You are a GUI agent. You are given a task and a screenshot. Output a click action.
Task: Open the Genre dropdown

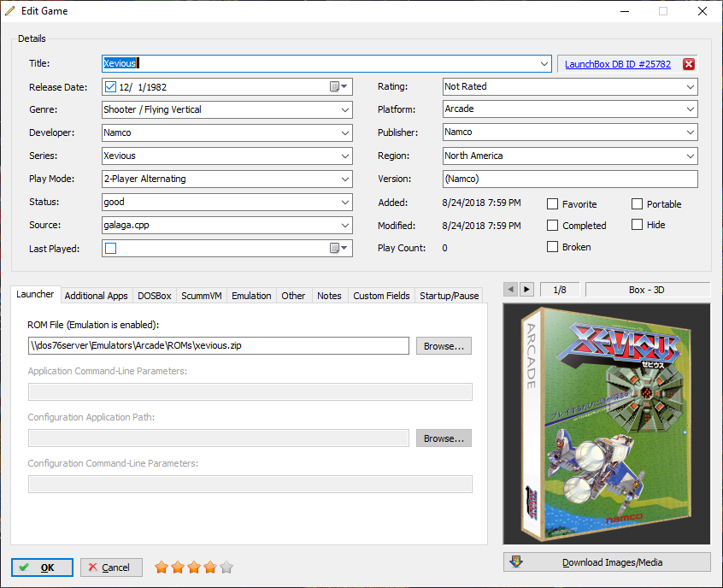click(345, 109)
